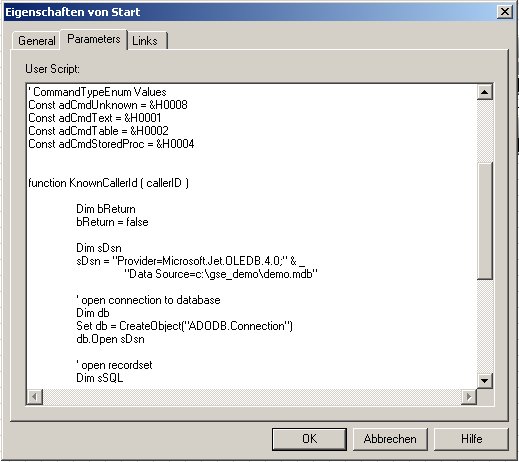This screenshot has width=519, height=462.
Task: Click the horizontal scrollbar left arrow
Action: 35,397
